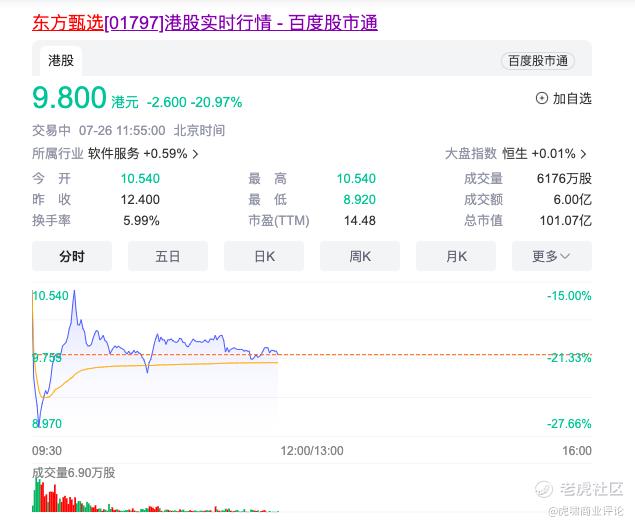
Task: Click the 市盈(TTM) value 14.48
Action: coord(360,220)
